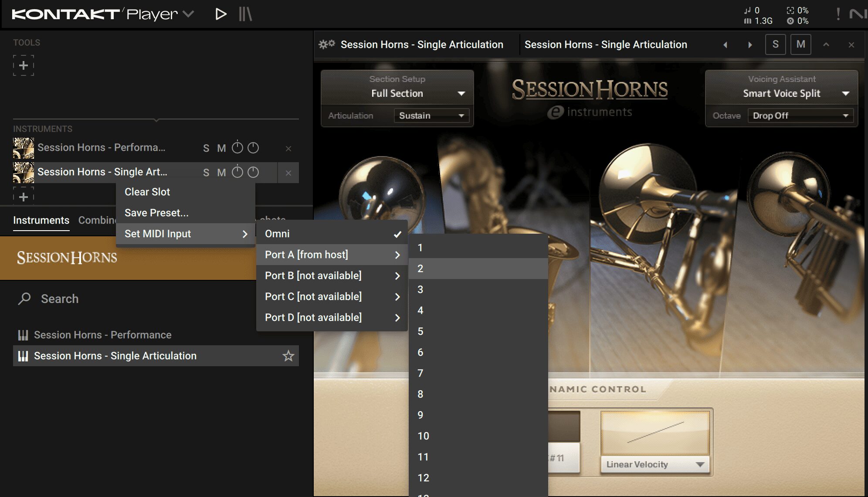Select MIDI channel 1
Image resolution: width=868 pixels, height=497 pixels.
coord(478,248)
